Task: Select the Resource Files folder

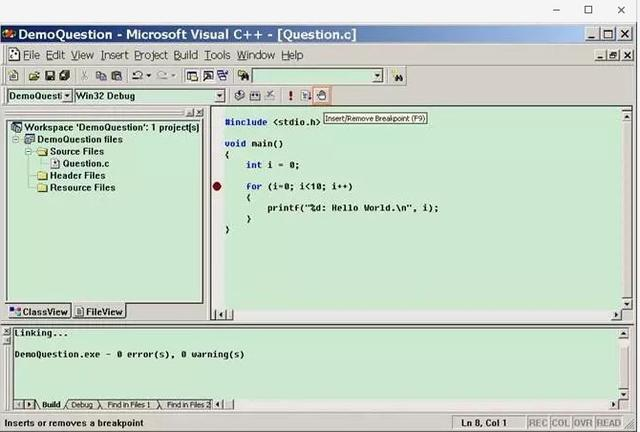Action: pyautogui.click(x=76, y=188)
